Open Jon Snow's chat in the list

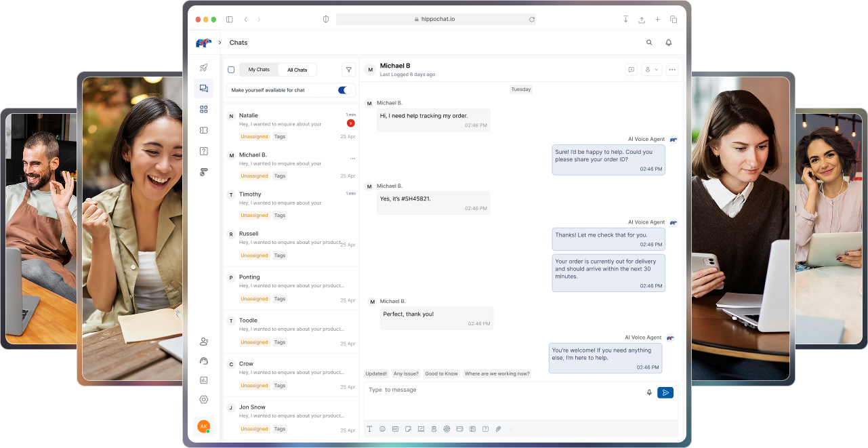coord(291,418)
